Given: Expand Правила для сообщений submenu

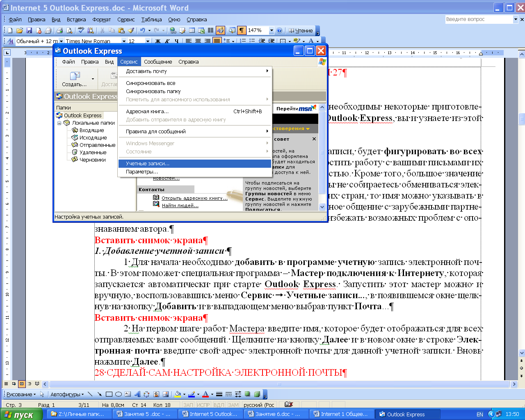Looking at the screenshot, I should tap(195, 131).
